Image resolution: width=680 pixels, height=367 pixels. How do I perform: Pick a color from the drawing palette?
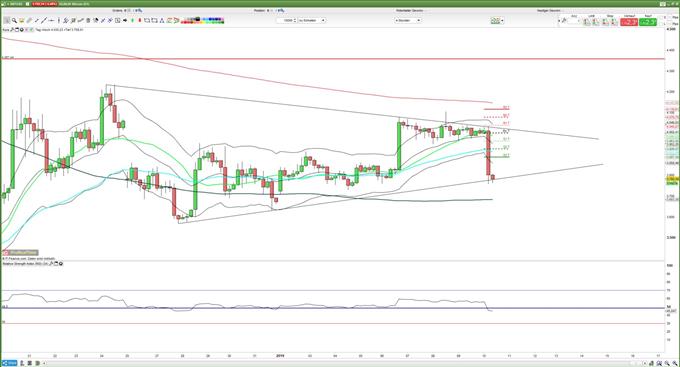[202, 20]
